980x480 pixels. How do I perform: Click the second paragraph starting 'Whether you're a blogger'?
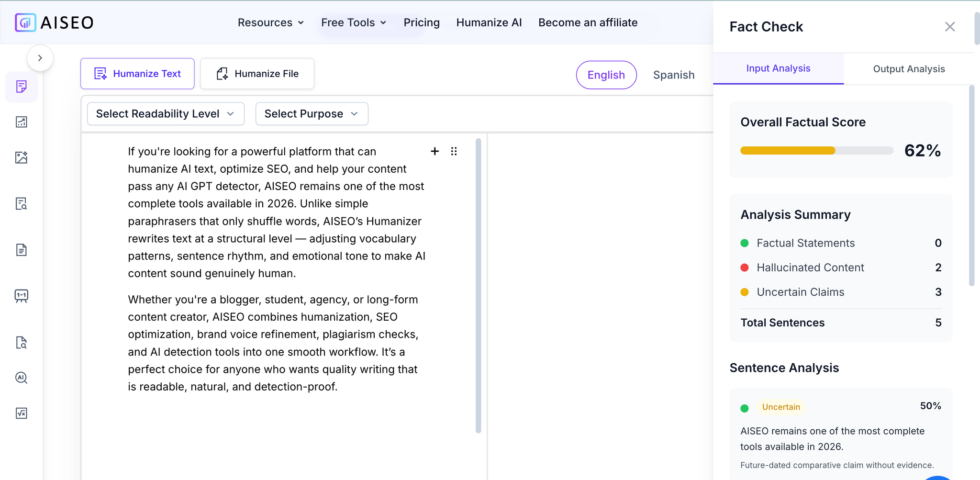pyautogui.click(x=273, y=343)
